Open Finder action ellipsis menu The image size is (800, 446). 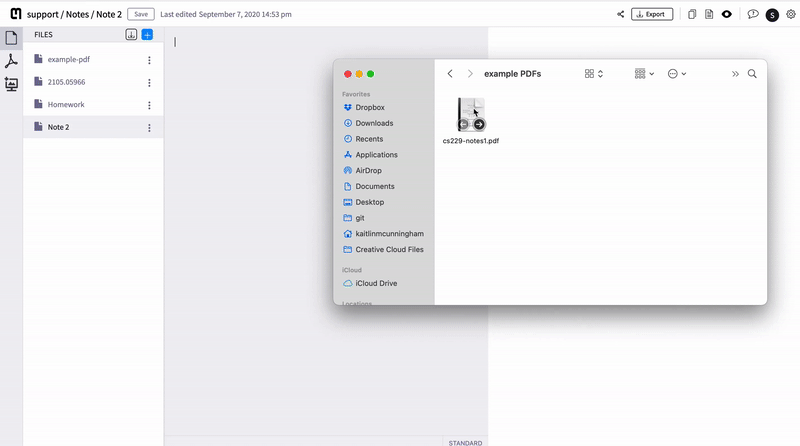pos(677,74)
